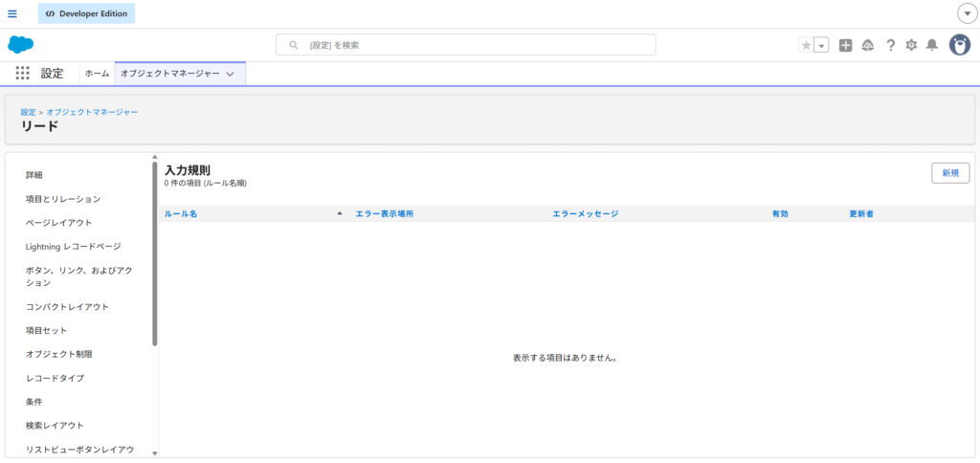Open the App Launcher grid icon
The image size is (980, 463).
click(23, 74)
